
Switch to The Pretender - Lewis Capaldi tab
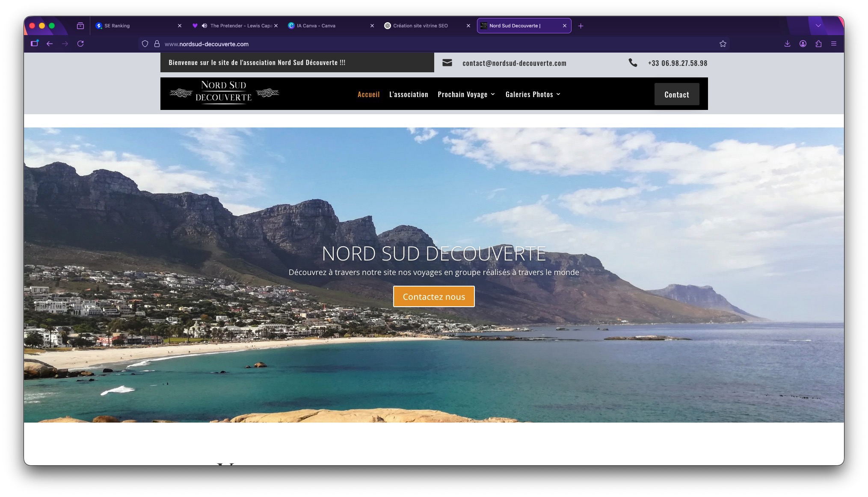click(x=234, y=26)
